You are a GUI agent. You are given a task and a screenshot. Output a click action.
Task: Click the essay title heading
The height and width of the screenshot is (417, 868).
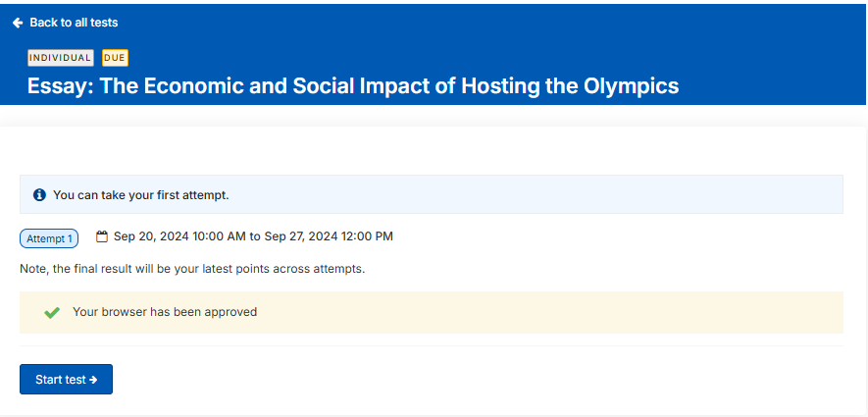[x=353, y=85]
